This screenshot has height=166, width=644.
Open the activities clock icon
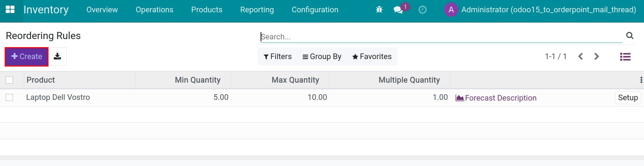tap(423, 10)
